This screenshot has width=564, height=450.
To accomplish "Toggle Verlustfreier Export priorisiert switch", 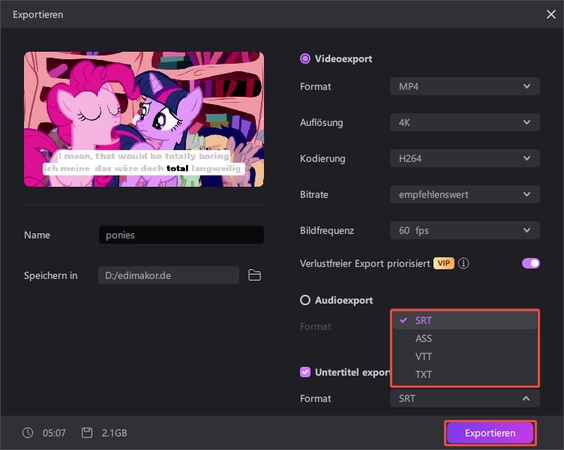I will 531,263.
